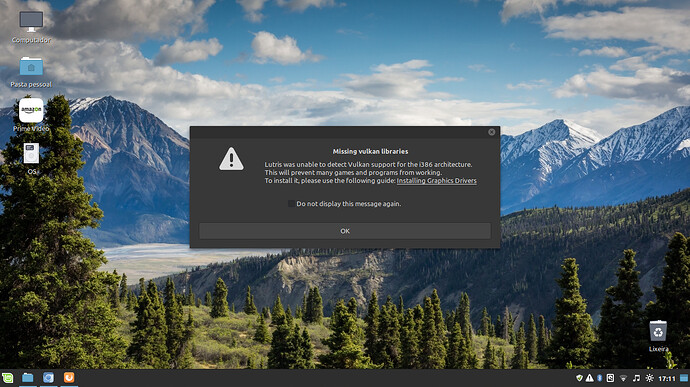Open the update manager shield tray icon

pos(580,378)
